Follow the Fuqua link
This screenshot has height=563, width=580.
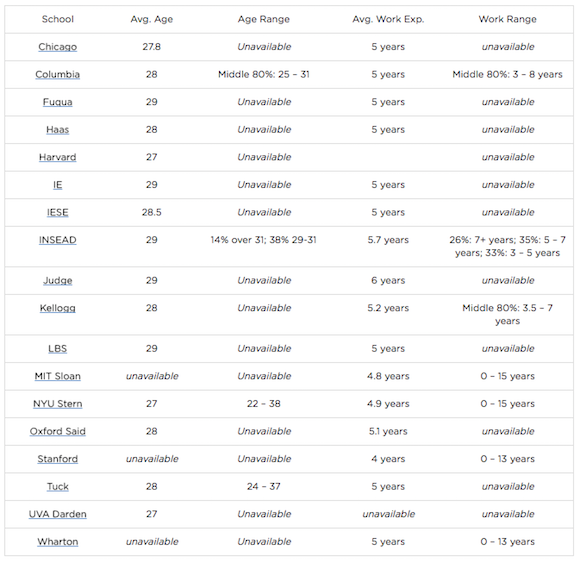click(58, 102)
